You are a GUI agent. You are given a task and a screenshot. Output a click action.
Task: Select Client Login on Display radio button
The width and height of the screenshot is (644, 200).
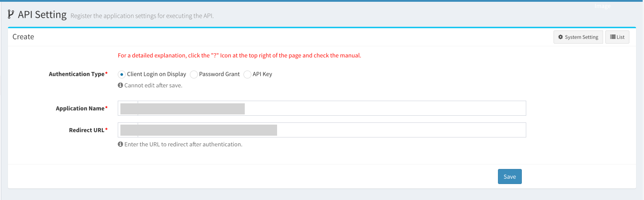[x=121, y=75]
